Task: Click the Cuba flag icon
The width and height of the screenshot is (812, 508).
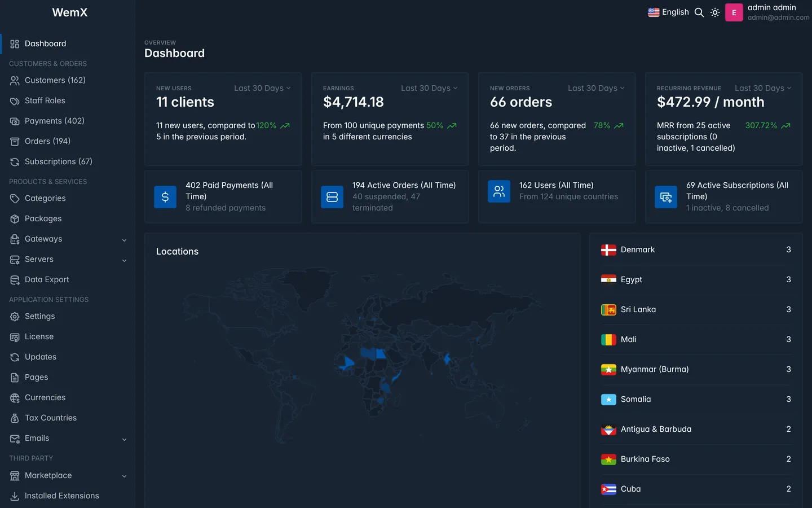Action: pos(608,489)
